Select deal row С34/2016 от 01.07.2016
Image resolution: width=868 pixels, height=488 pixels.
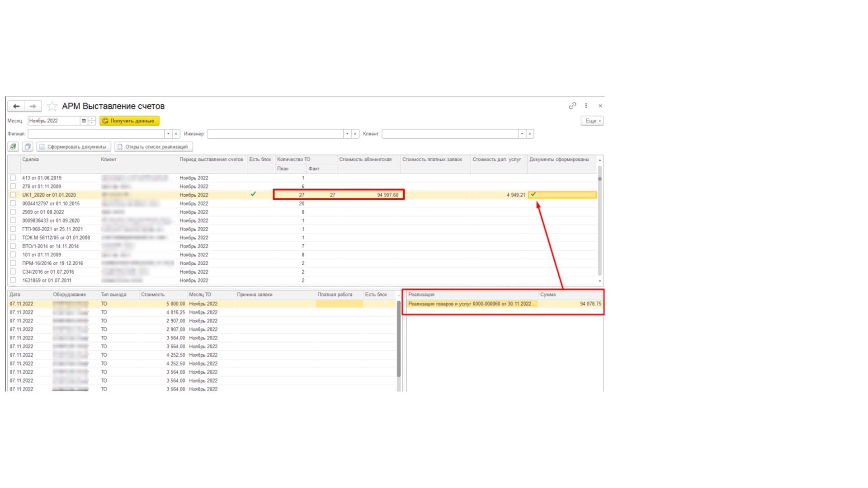302,272
